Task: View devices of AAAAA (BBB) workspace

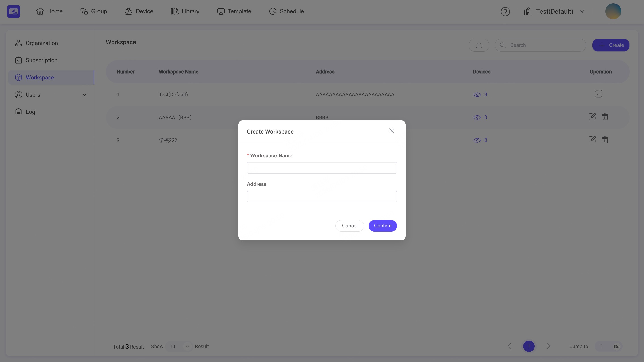Action: (x=480, y=117)
